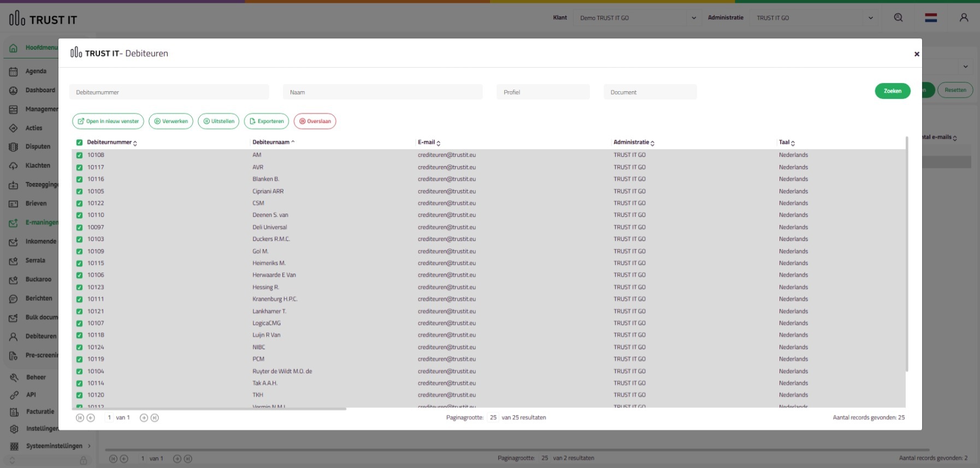This screenshot has width=980, height=468.
Task: Open the search magnifier in header
Action: click(898, 18)
